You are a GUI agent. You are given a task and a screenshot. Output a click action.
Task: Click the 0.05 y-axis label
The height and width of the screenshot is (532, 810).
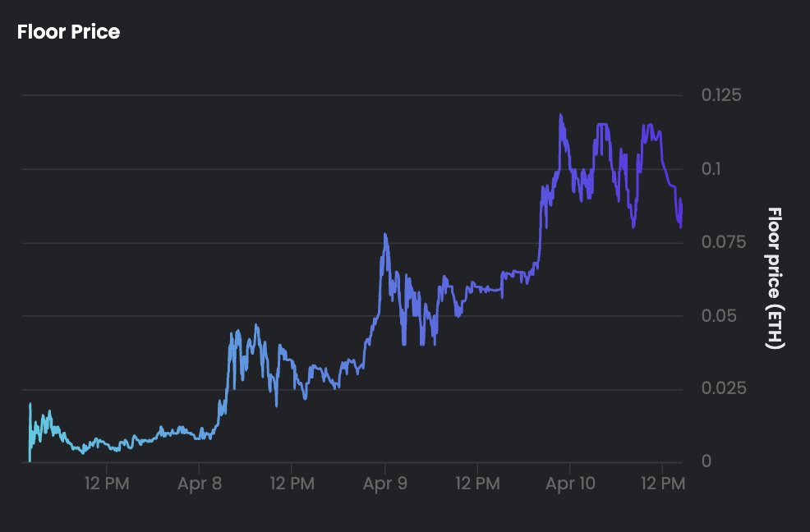719,315
